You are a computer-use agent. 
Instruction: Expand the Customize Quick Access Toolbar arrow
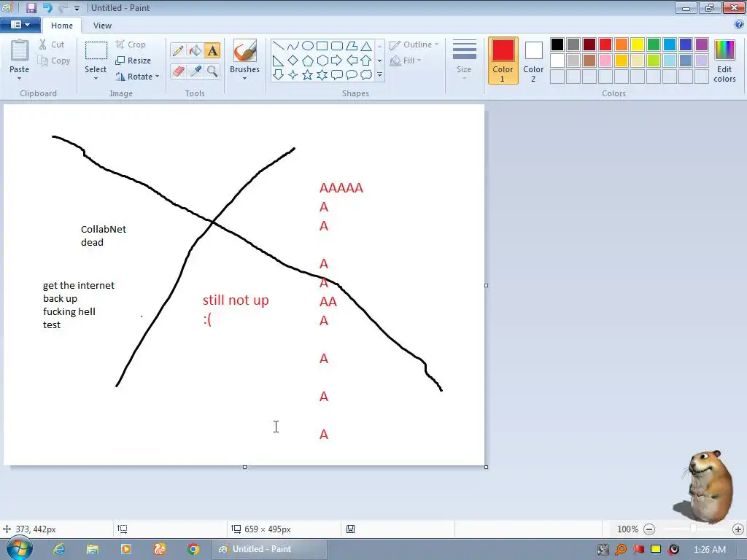[x=77, y=8]
